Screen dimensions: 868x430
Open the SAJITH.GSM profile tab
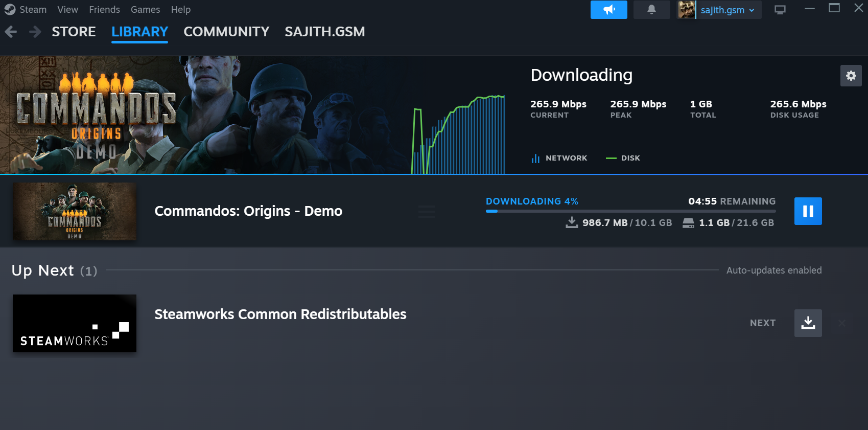click(325, 32)
